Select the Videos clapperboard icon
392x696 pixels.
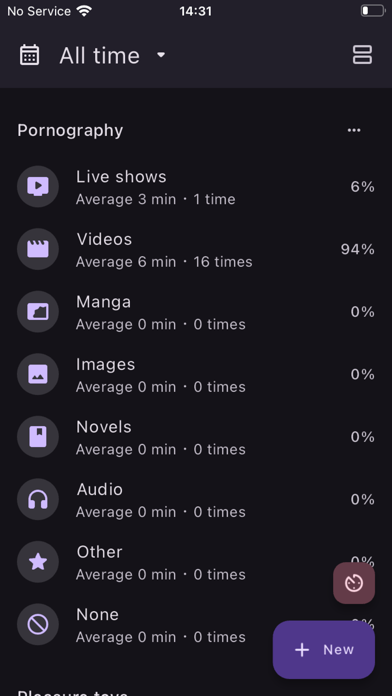38,249
